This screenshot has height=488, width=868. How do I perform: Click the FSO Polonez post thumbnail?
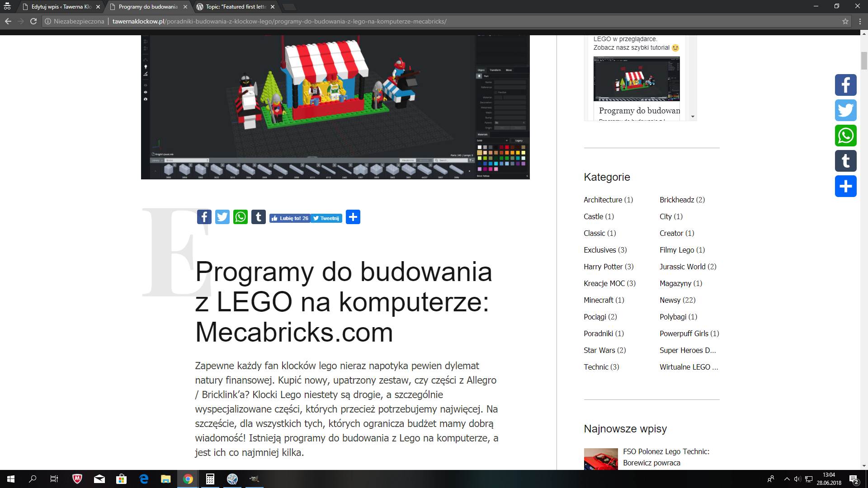[601, 459]
